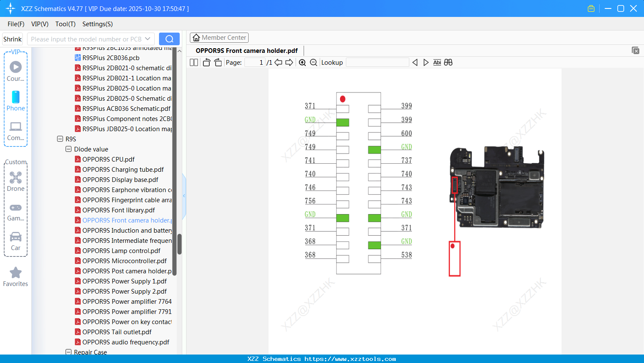Select the Computer category icon
Viewport: 644px width, 363px height.
click(16, 131)
